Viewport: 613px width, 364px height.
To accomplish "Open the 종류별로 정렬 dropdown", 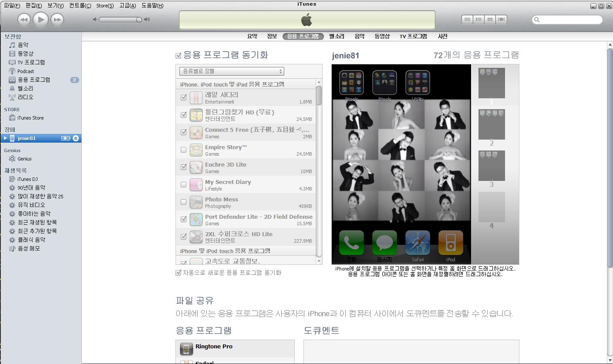I will click(232, 71).
